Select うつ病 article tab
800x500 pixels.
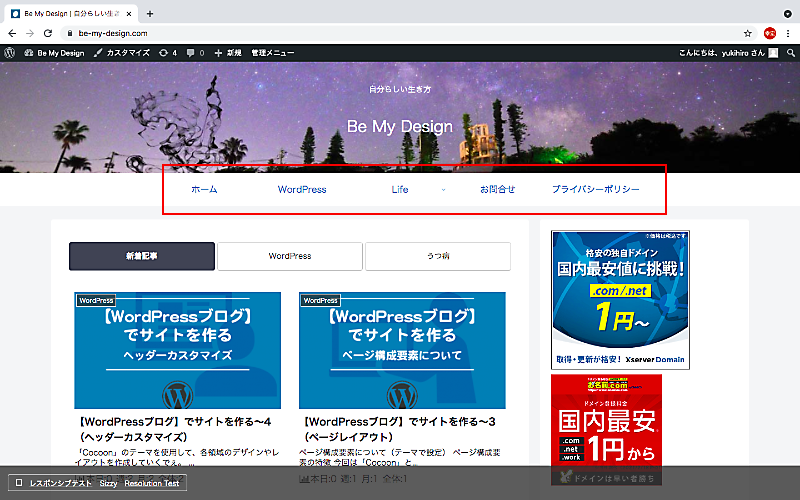click(x=438, y=256)
